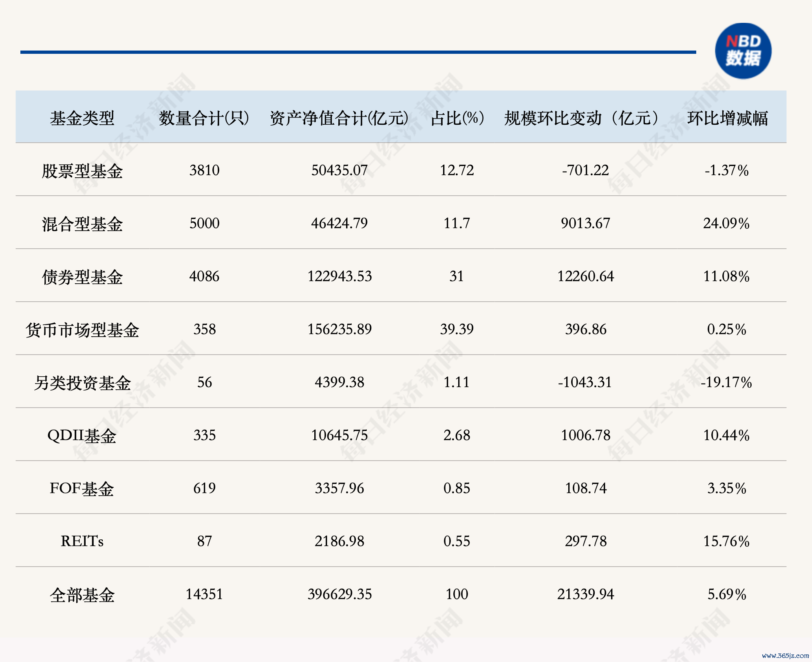Click net asset value 3357.96
812x662 pixels.
(x=339, y=488)
